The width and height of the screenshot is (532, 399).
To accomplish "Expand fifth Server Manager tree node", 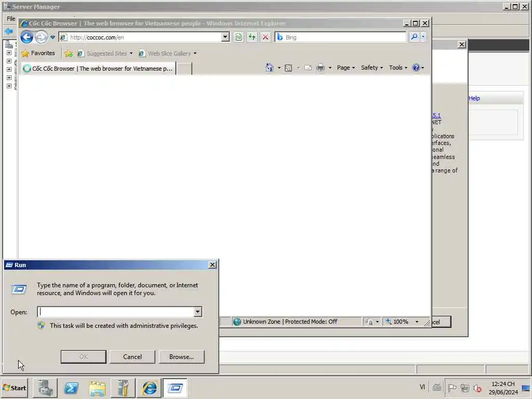I will [9, 86].
